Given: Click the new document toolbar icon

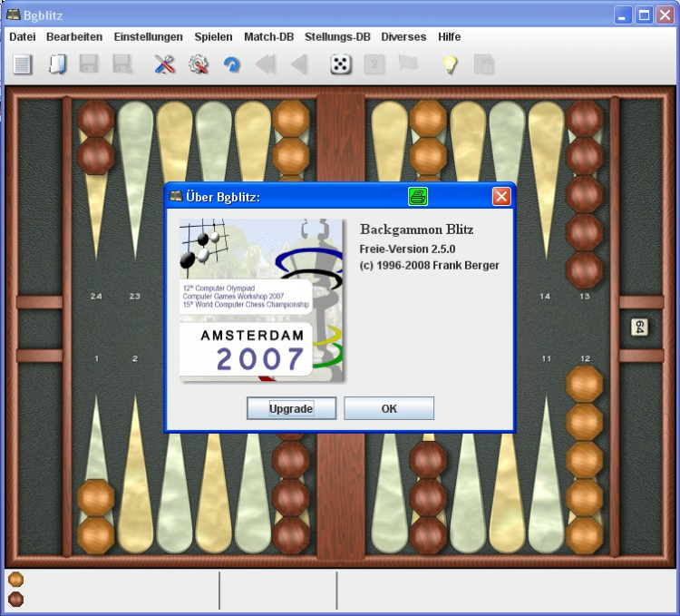Looking at the screenshot, I should pos(23,64).
